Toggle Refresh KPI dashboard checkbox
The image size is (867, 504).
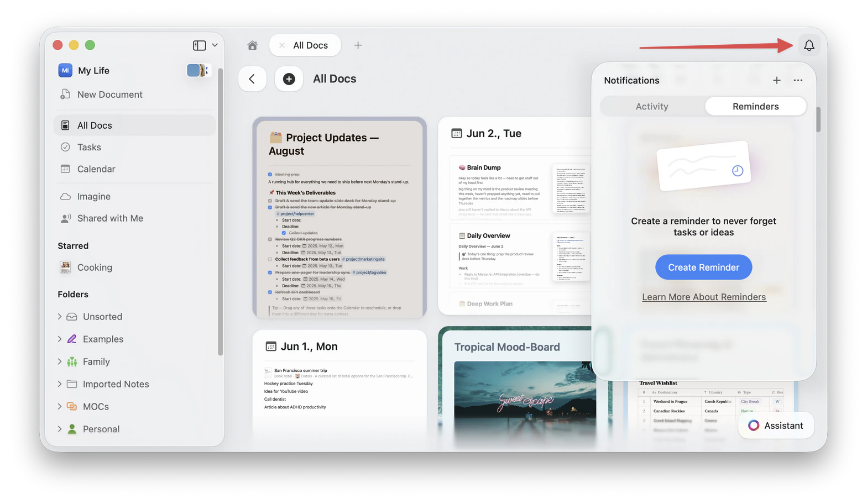click(270, 292)
